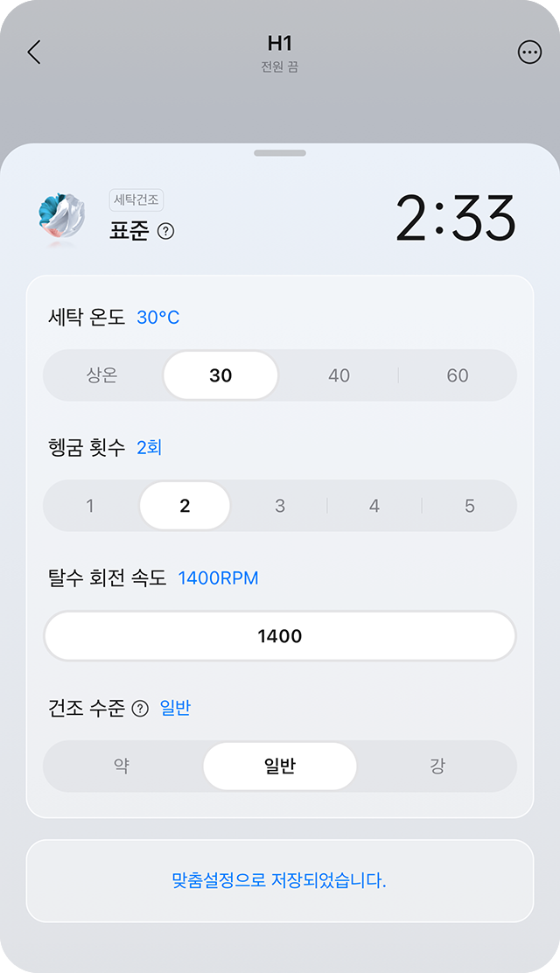Set rinse count to 3
The image size is (560, 973).
pyautogui.click(x=280, y=506)
